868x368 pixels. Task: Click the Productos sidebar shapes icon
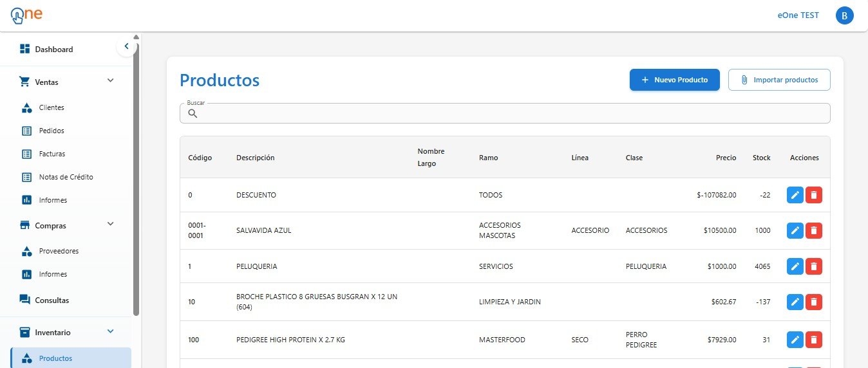point(27,358)
